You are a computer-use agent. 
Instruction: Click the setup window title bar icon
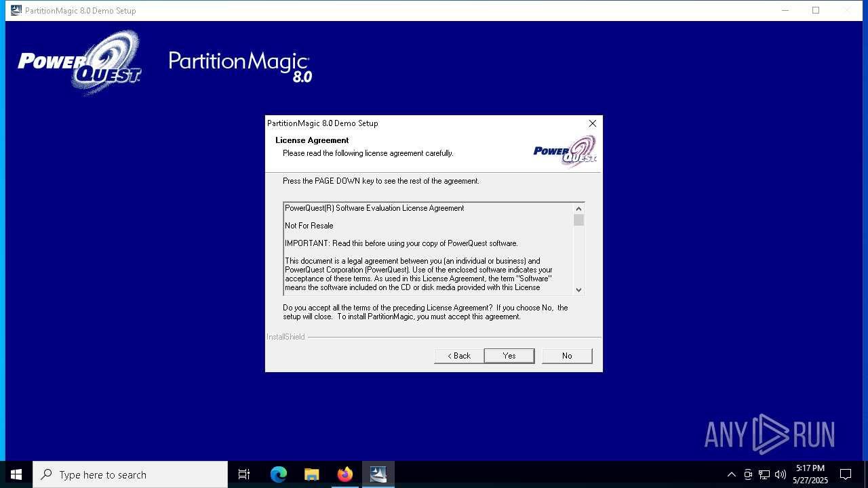16,10
